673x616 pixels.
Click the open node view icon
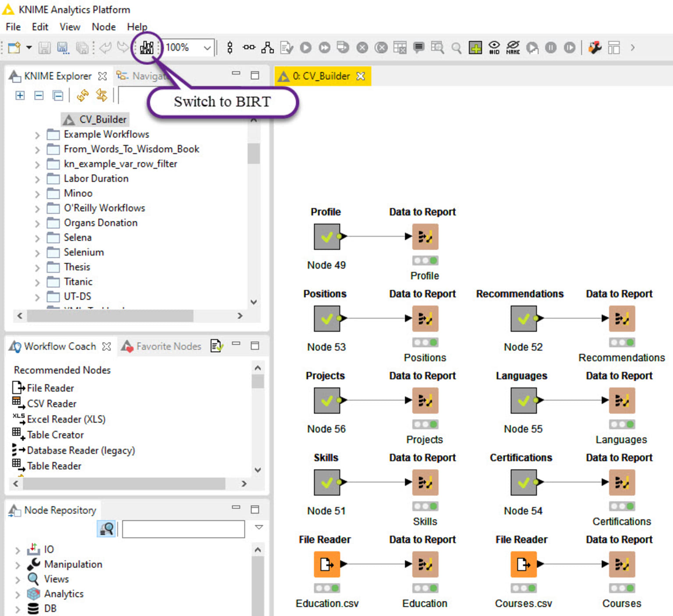click(437, 47)
